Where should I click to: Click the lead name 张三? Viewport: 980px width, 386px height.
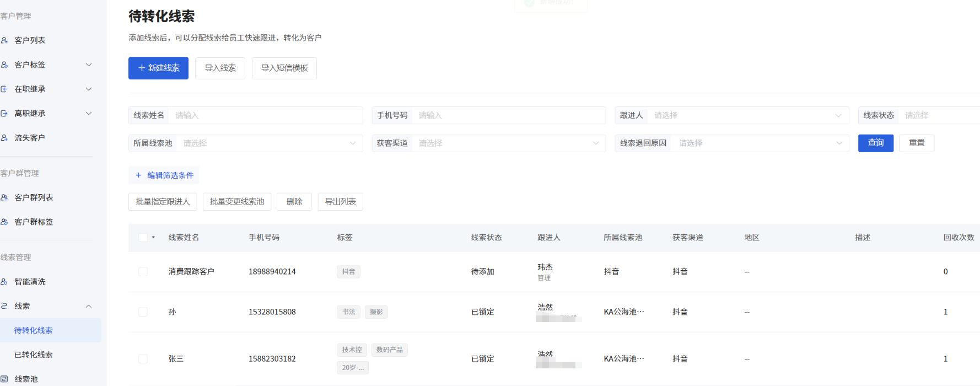point(176,359)
